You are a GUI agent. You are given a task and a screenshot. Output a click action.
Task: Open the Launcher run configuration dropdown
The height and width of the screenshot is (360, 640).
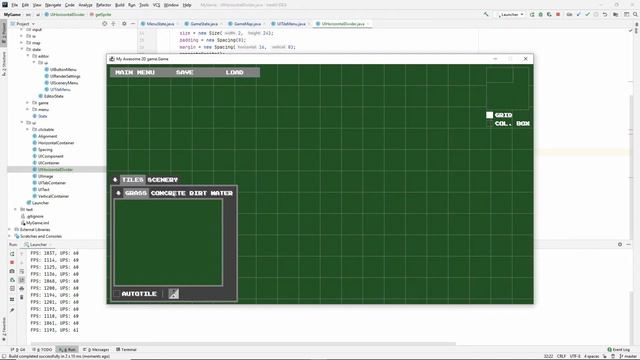[x=510, y=14]
